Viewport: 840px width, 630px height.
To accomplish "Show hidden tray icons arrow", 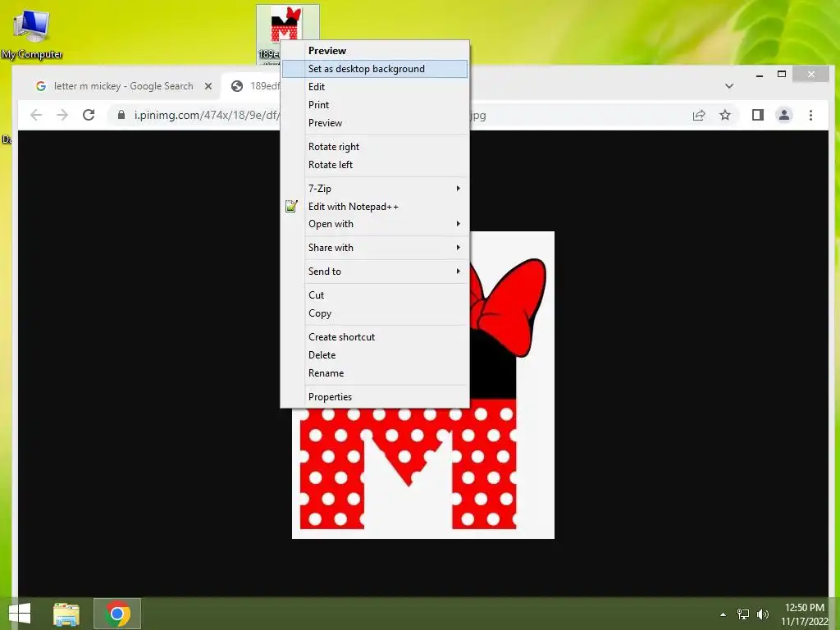I will [724, 614].
